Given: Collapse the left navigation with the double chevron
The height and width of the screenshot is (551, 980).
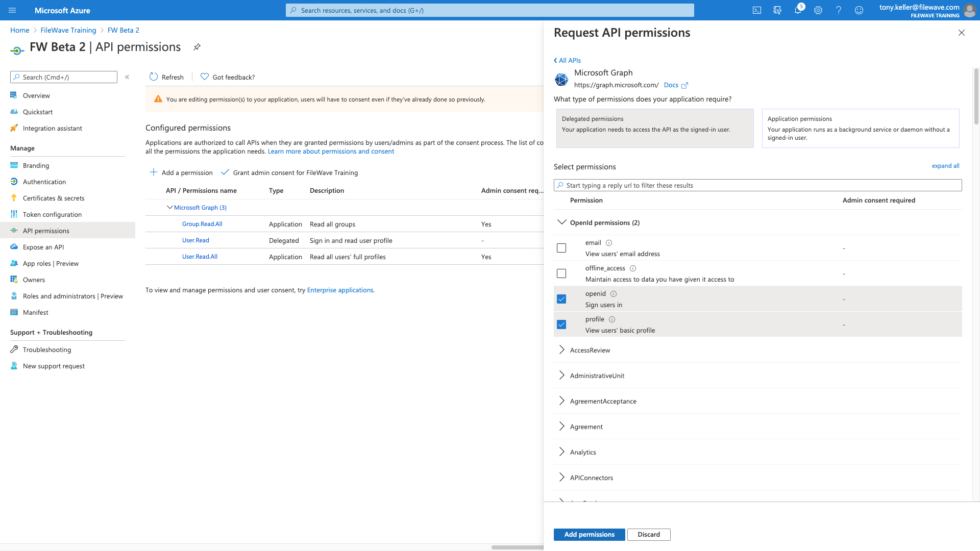Looking at the screenshot, I should tap(127, 77).
